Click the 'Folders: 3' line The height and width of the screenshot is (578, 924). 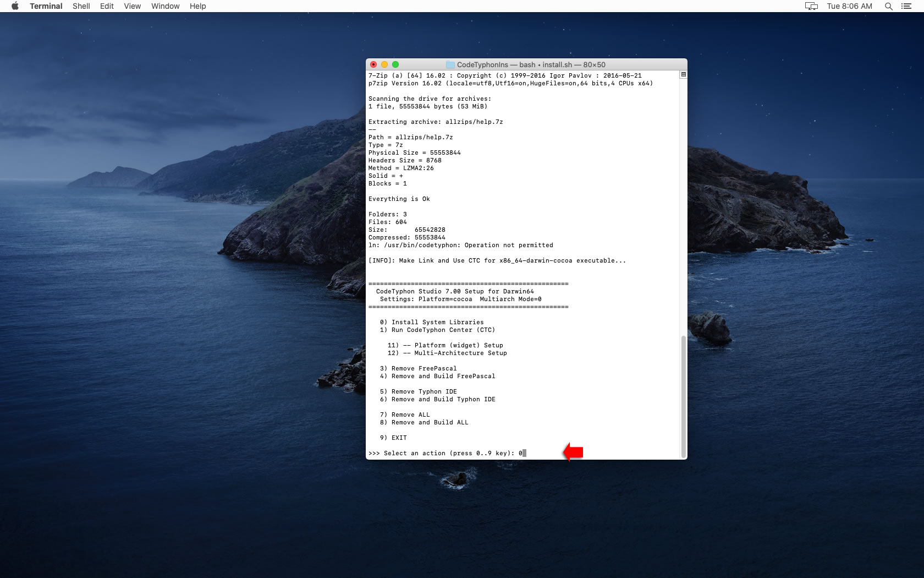[x=388, y=214]
